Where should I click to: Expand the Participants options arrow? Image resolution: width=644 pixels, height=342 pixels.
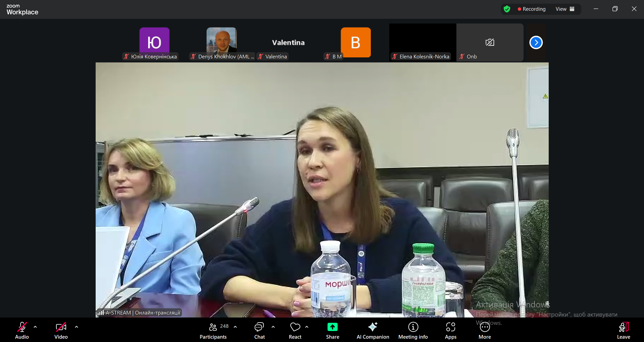(235, 327)
